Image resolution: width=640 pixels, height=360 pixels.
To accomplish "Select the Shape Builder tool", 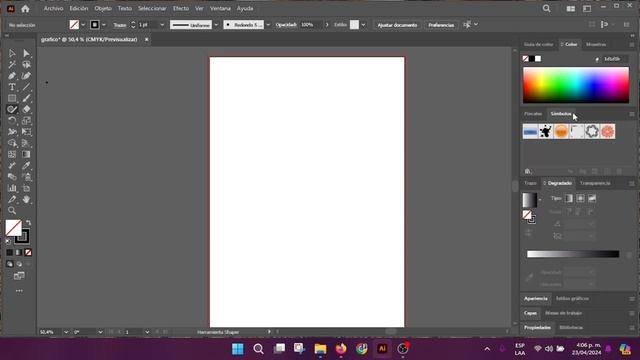I will (12, 143).
